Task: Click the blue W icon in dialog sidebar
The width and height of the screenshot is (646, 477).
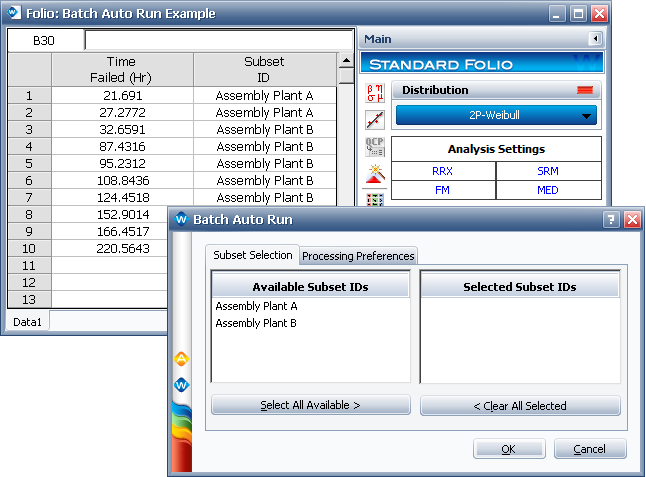Action: coord(182,385)
